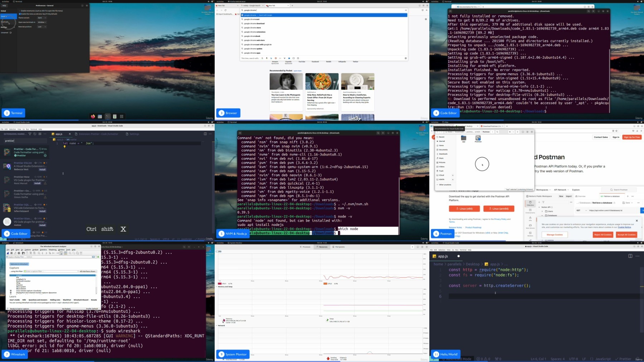The width and height of the screenshot is (644, 362).
Task: Click the Linux (arm64) download button
Action: (x=499, y=209)
